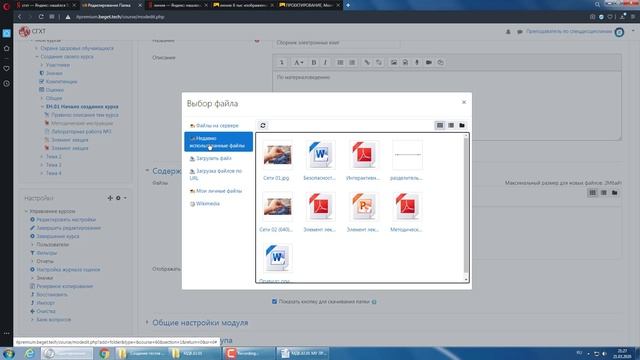Collapse 'ЕН.01 Начало создания курса' tree node
The image size is (640, 360).
pyautogui.click(x=42, y=107)
